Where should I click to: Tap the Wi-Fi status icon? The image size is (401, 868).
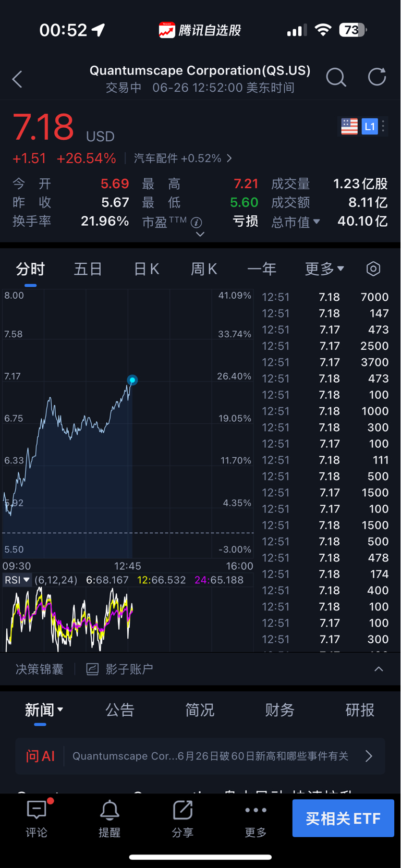[x=323, y=30]
